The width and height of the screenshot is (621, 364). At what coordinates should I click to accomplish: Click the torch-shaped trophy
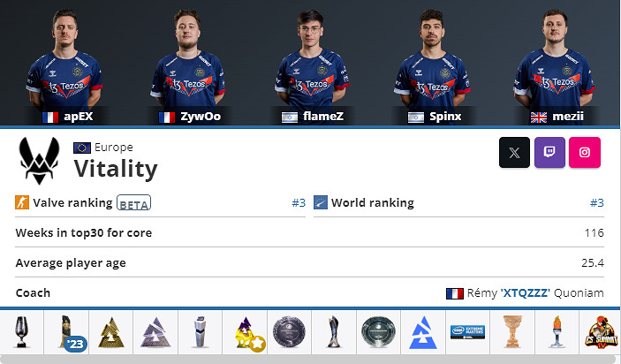557,332
